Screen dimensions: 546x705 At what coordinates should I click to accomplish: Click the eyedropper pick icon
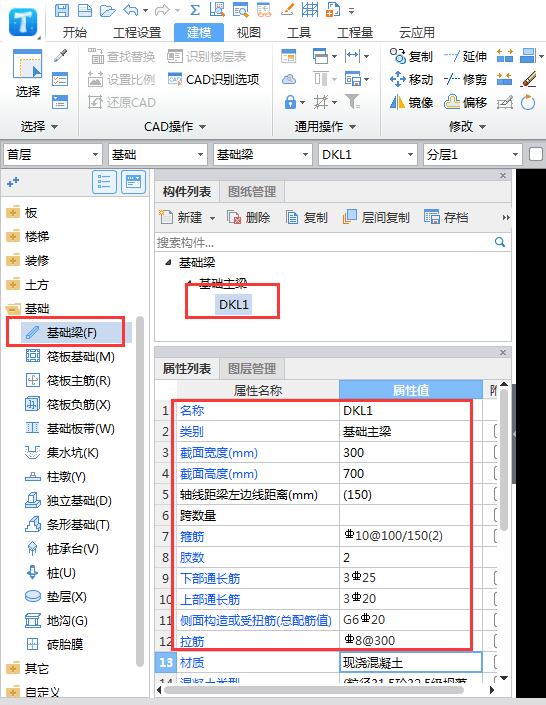pyautogui.click(x=60, y=56)
